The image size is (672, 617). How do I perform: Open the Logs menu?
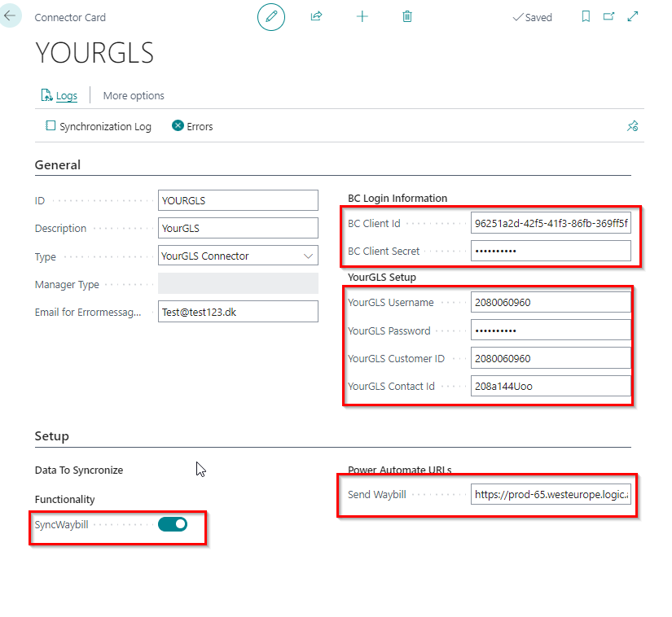(59, 95)
